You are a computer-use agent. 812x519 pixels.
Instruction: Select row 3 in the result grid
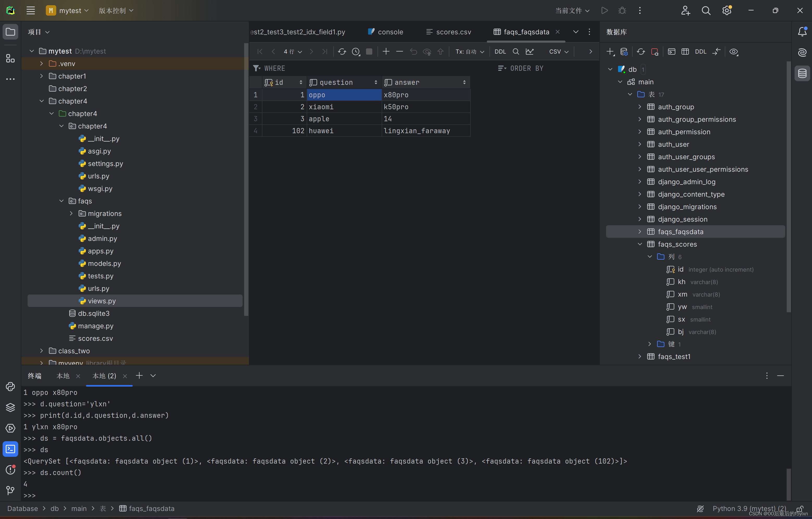point(255,118)
